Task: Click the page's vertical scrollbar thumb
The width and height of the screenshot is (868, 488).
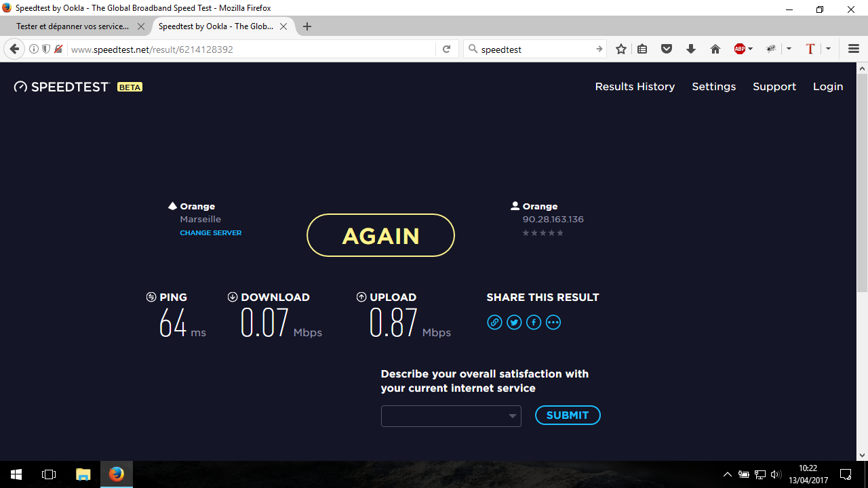Action: [x=863, y=183]
